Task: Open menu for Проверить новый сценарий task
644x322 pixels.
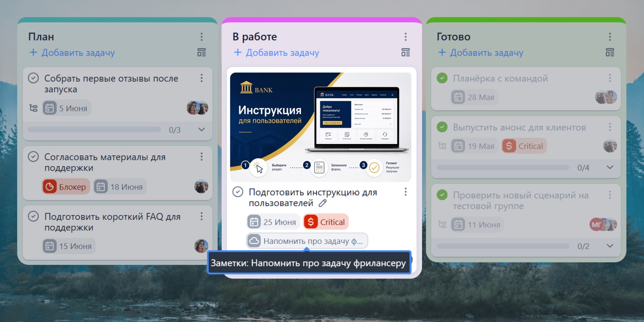Action: click(610, 195)
